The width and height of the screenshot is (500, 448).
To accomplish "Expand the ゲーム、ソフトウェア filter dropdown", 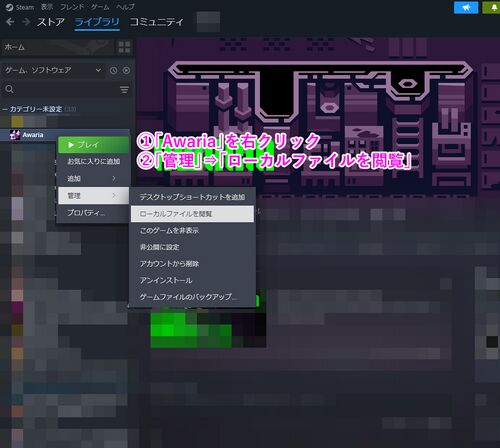I will click(53, 70).
